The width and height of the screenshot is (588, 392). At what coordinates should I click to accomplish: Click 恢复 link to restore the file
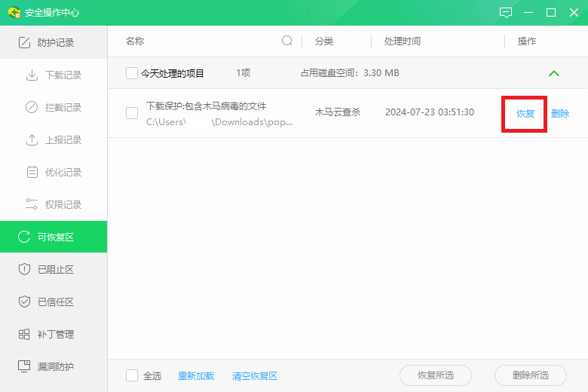tap(525, 114)
